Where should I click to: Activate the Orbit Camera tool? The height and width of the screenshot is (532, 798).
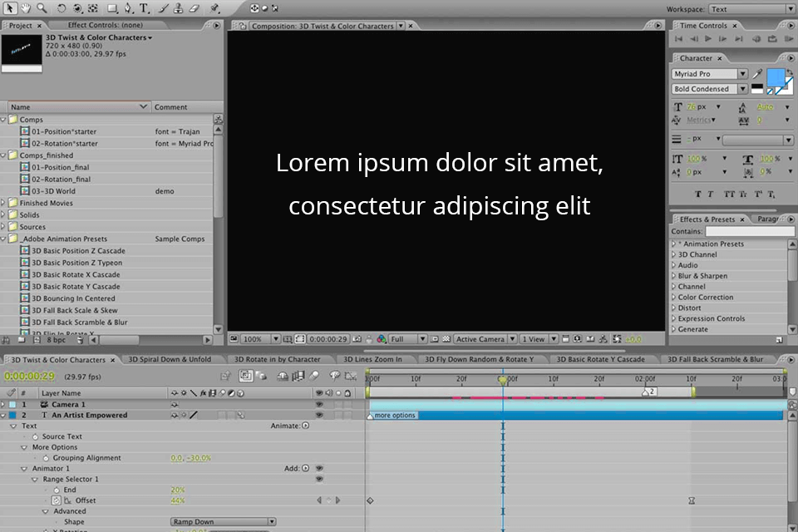(77, 8)
